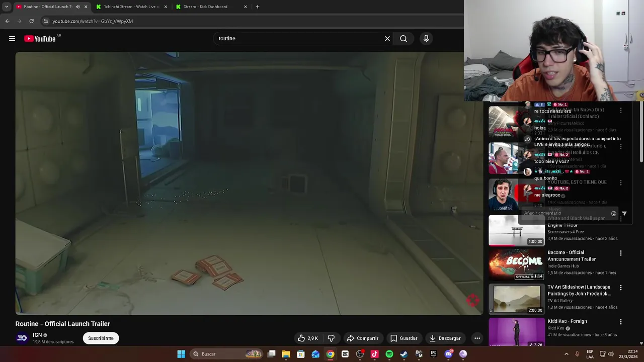This screenshot has height=362, width=644.
Task: Open the Become Official Announcement Trailer thumbnail
Action: pos(516,264)
